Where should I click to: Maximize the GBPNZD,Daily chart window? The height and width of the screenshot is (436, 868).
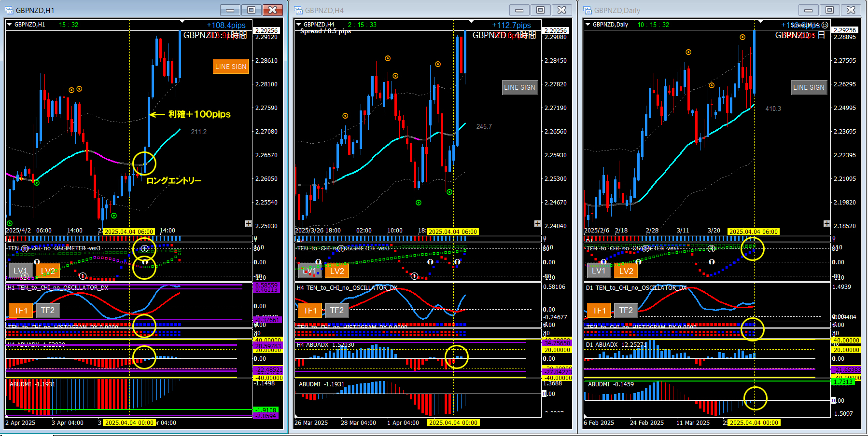[x=830, y=10]
